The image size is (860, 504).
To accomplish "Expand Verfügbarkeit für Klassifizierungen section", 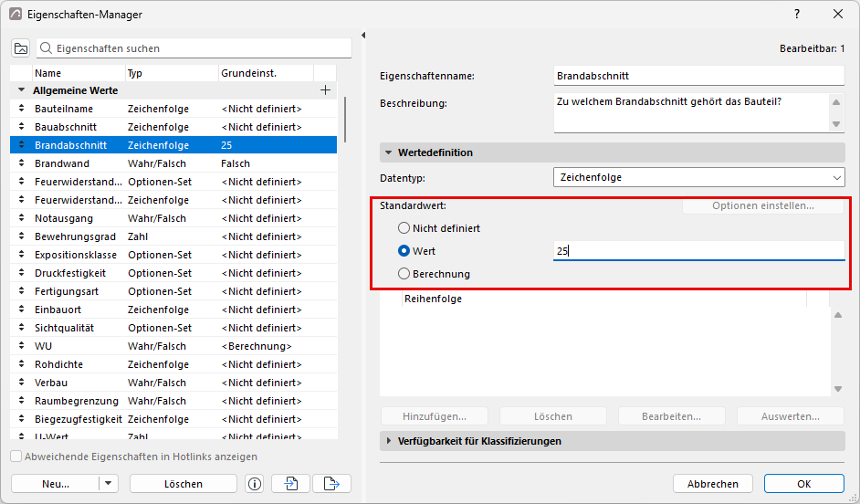I will point(389,441).
